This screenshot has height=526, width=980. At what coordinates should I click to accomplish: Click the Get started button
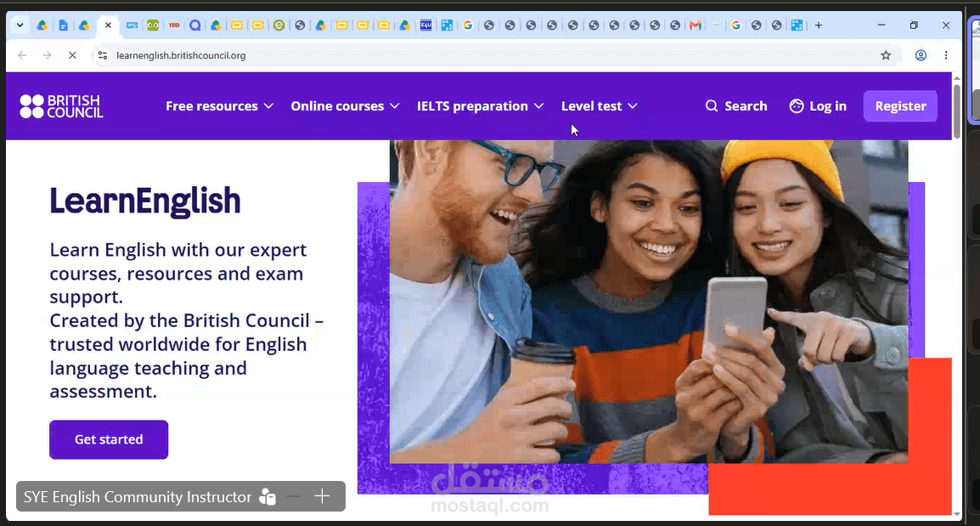[109, 439]
